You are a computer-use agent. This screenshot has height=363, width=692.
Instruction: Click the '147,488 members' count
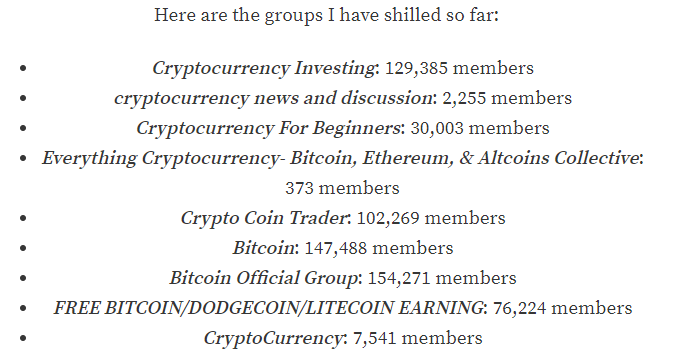pyautogui.click(x=379, y=248)
